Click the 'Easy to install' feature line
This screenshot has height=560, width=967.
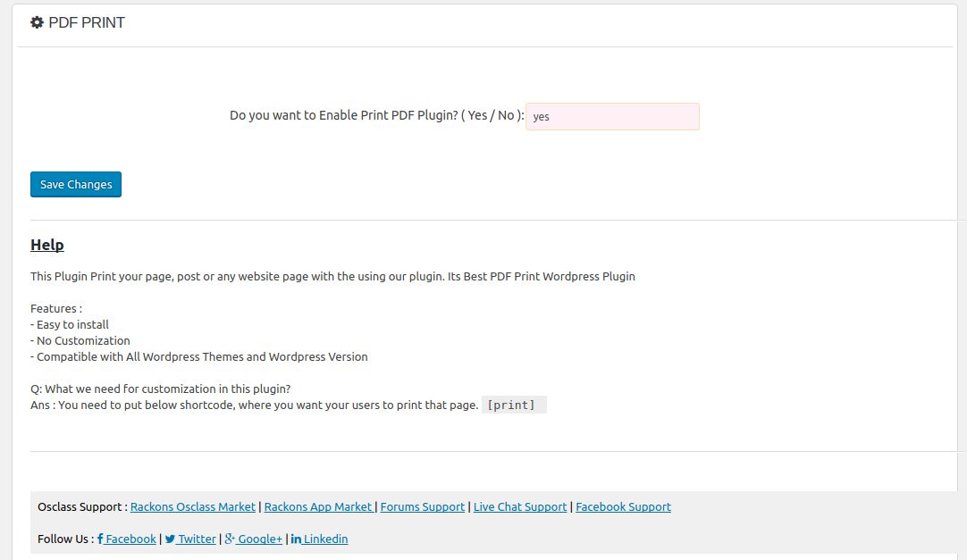(x=70, y=325)
